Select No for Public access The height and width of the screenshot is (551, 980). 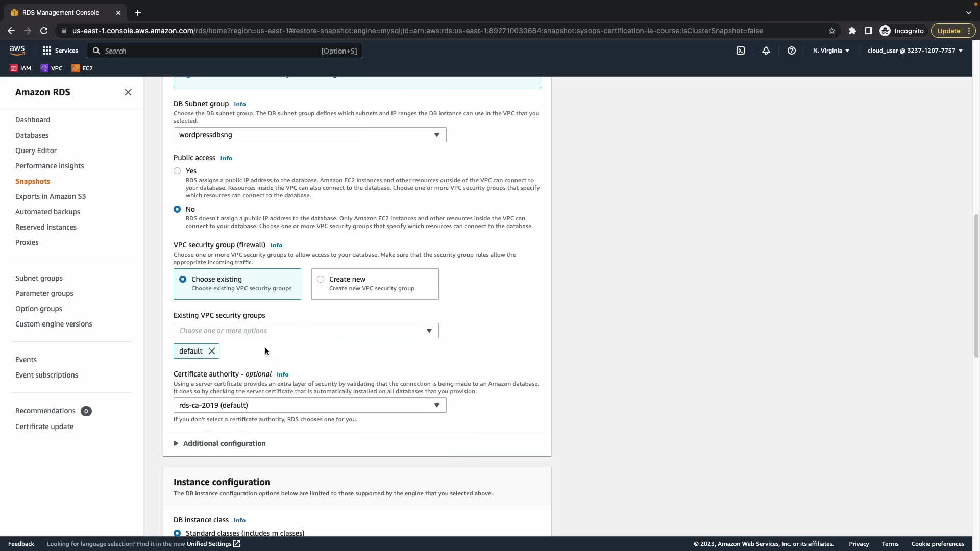177,209
